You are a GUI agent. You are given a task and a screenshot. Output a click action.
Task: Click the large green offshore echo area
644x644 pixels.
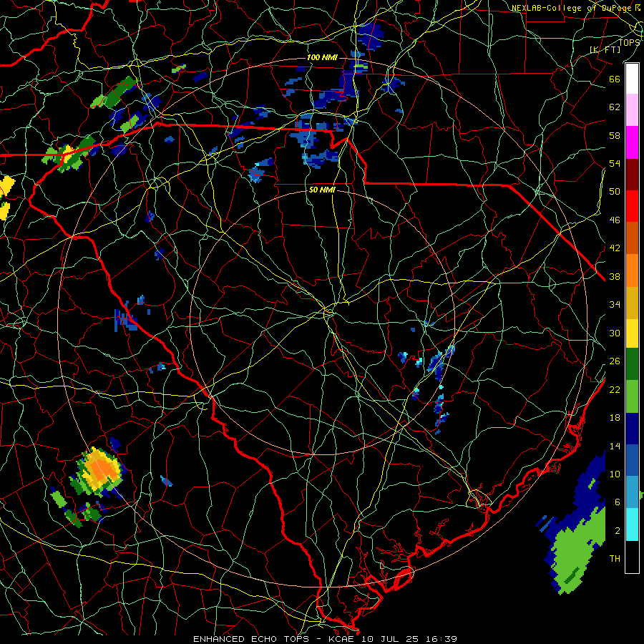(577, 550)
